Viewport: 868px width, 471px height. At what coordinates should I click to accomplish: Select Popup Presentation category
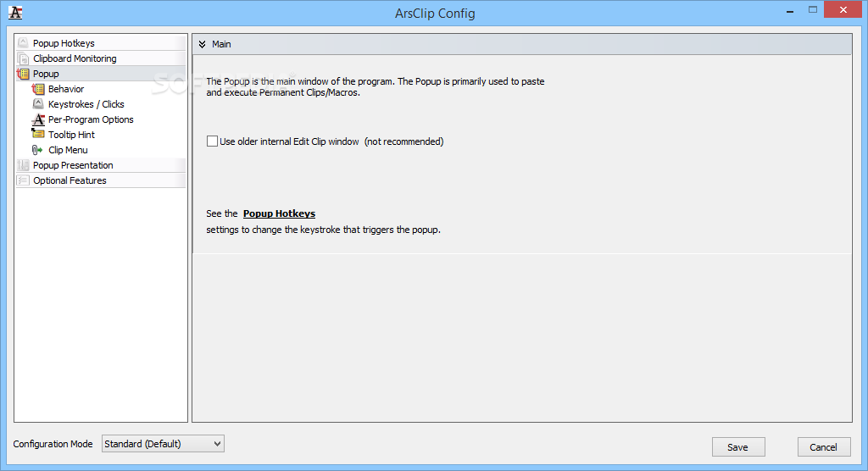[x=73, y=165]
